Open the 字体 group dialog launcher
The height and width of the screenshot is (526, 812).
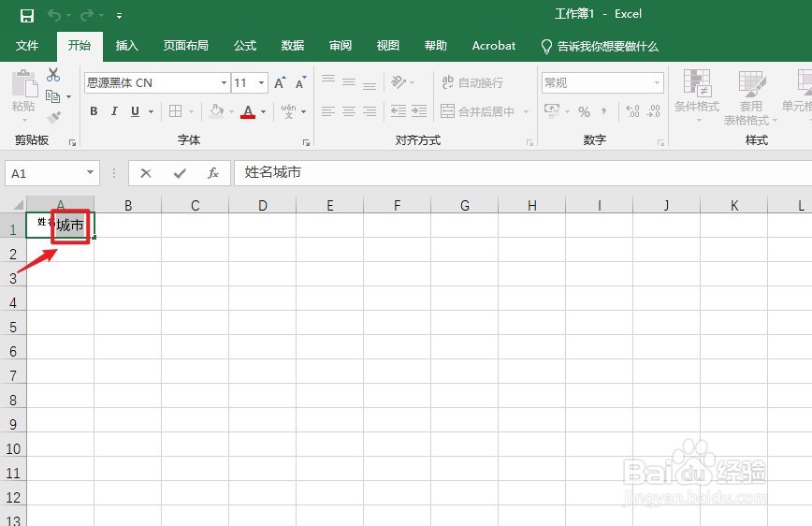tap(307, 142)
